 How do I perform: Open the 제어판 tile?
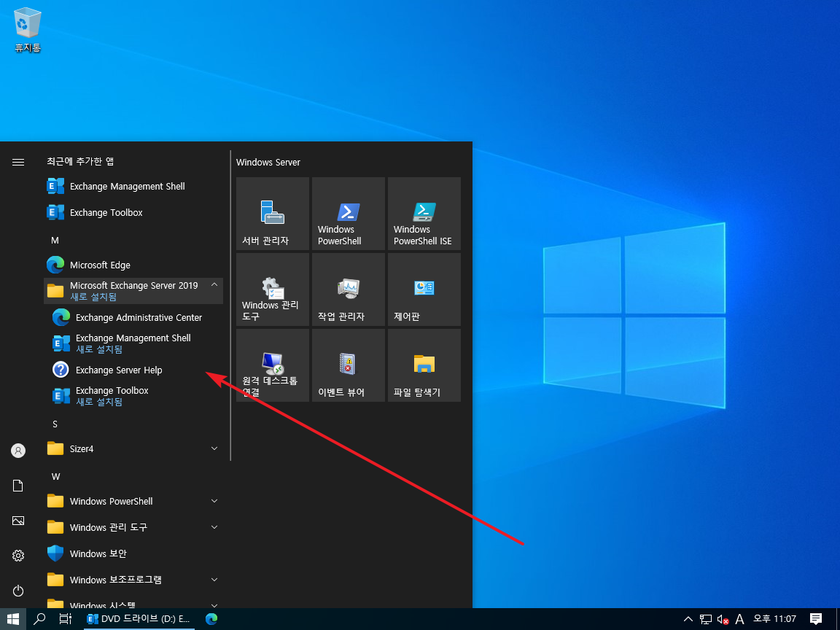point(424,289)
